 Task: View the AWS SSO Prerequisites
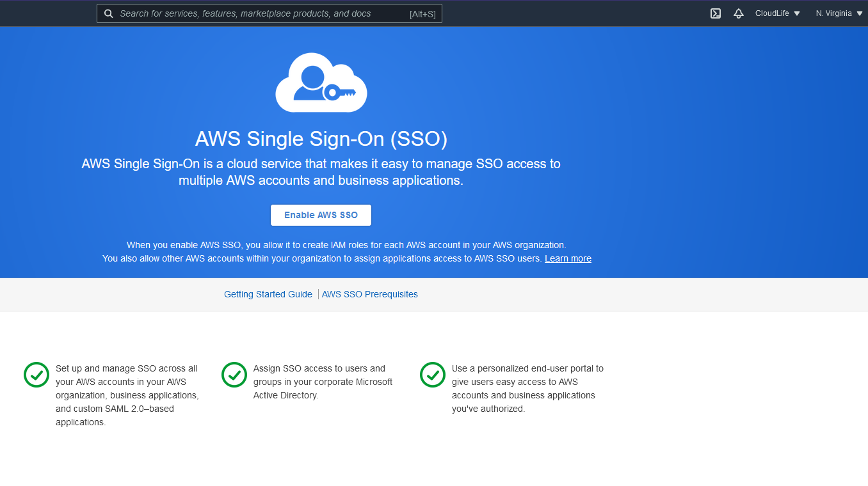369,294
